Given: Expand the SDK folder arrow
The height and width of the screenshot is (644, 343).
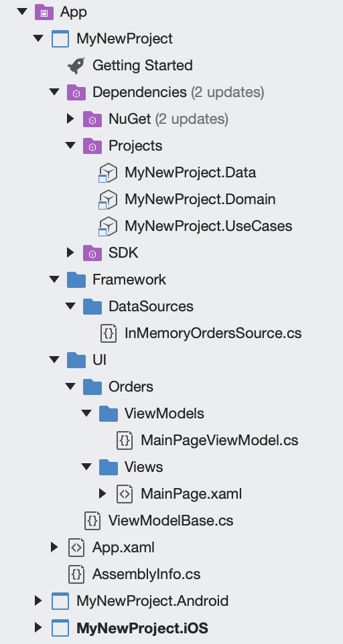Looking at the screenshot, I should [70, 253].
